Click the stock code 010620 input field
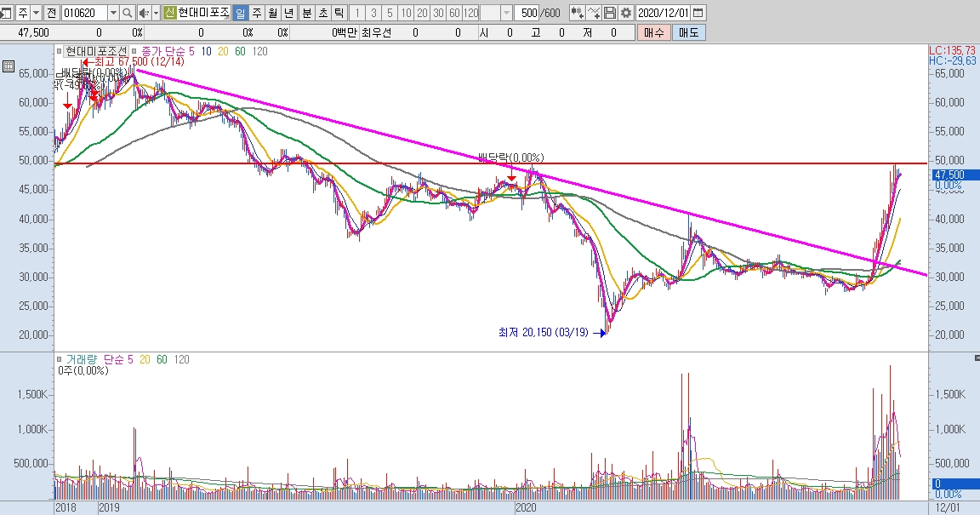Image resolution: width=980 pixels, height=515 pixels. point(84,13)
